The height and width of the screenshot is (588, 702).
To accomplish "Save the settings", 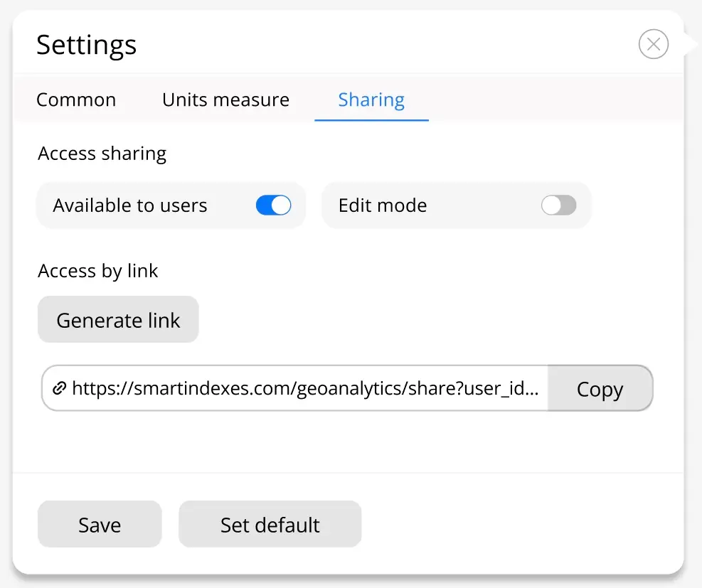I will point(100,524).
